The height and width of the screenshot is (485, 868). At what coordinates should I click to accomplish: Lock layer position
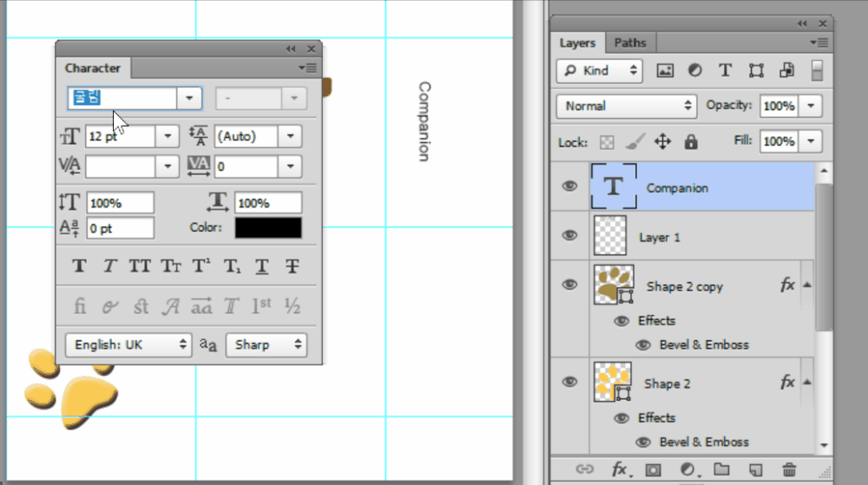click(662, 142)
